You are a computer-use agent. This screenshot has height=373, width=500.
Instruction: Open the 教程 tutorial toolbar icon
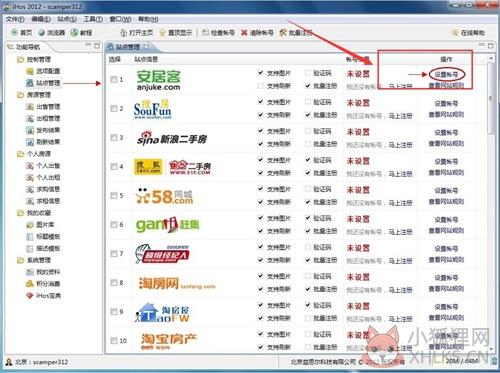(x=81, y=33)
